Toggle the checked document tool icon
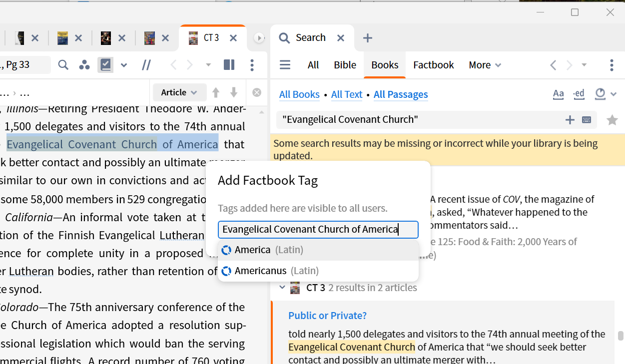 (x=105, y=65)
